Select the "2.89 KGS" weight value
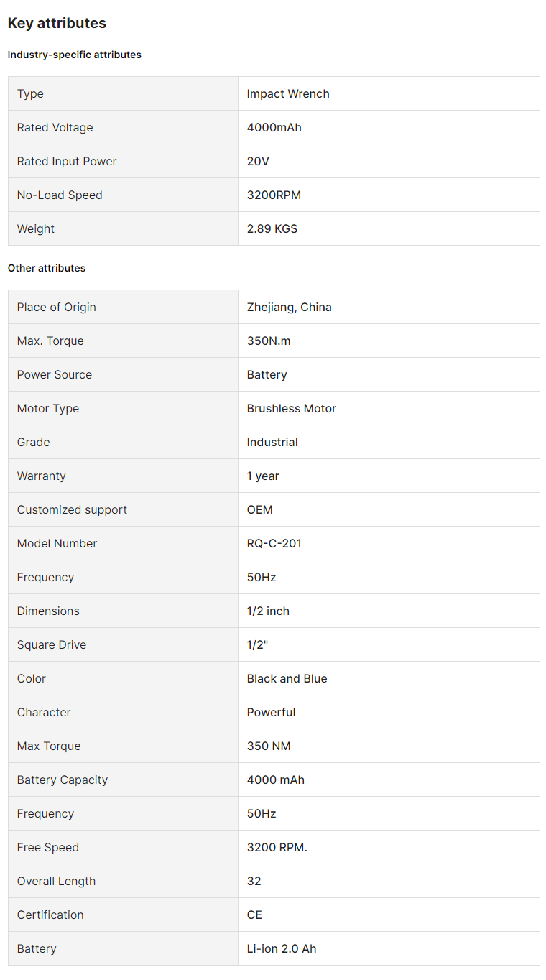The width and height of the screenshot is (546, 980). [x=272, y=229]
